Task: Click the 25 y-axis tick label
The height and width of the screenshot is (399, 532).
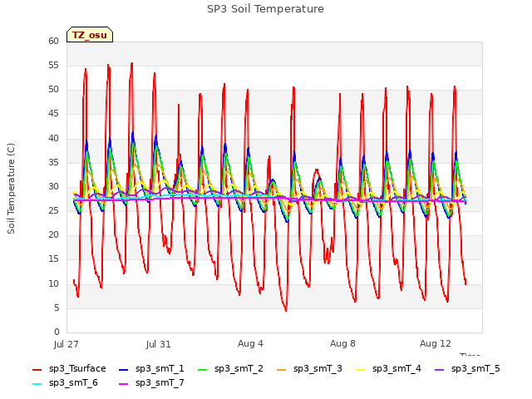Action: (53, 210)
